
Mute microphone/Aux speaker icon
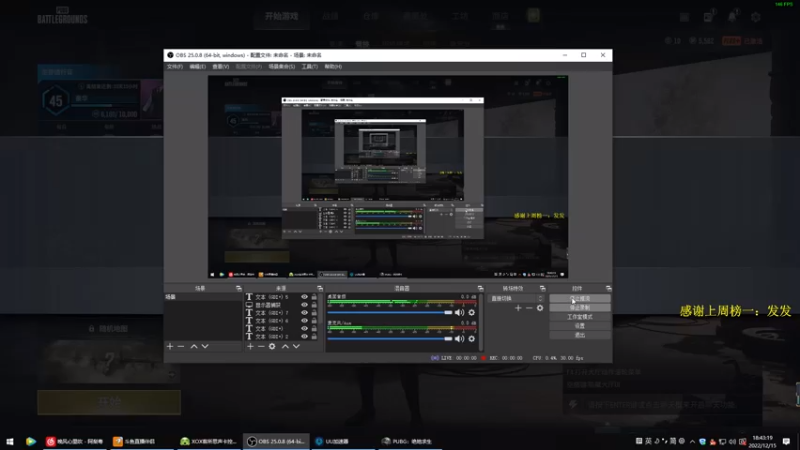pyautogui.click(x=460, y=338)
